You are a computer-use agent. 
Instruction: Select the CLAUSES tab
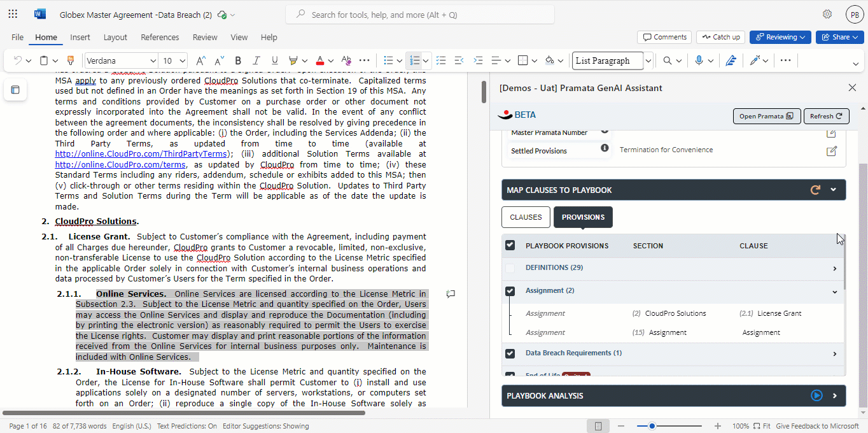coord(526,217)
